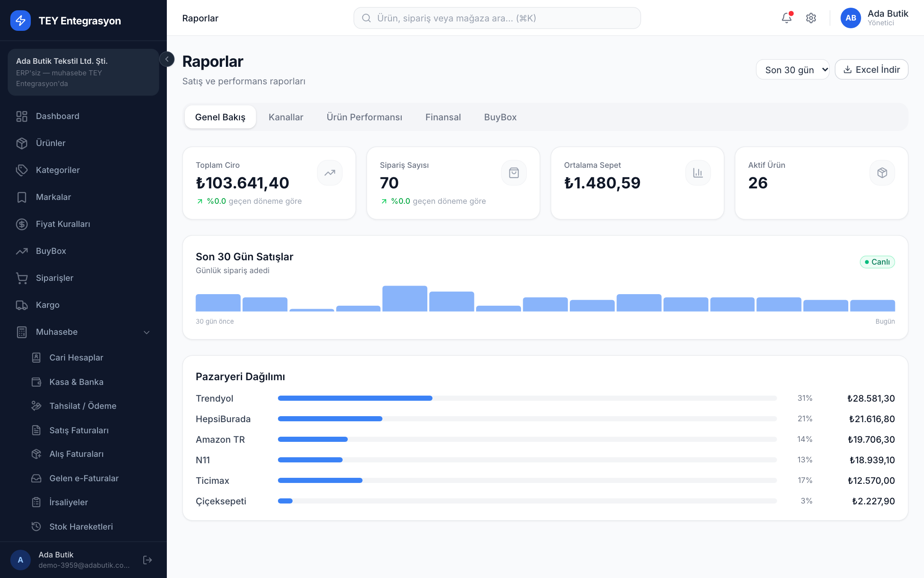Click the tallest bar in sales chart
The height and width of the screenshot is (578, 924).
pyautogui.click(x=405, y=298)
